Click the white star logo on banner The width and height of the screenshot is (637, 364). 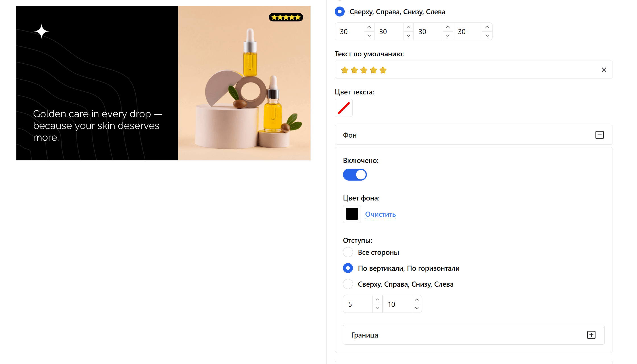coord(42,31)
